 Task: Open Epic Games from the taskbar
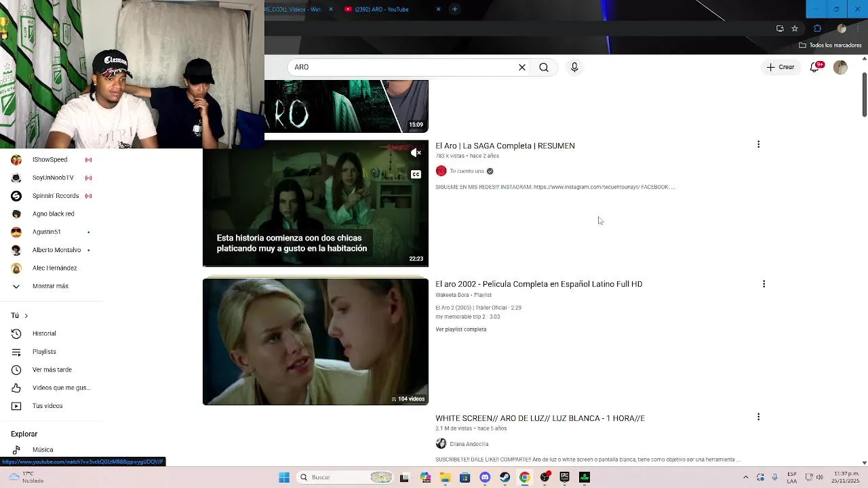point(564,477)
